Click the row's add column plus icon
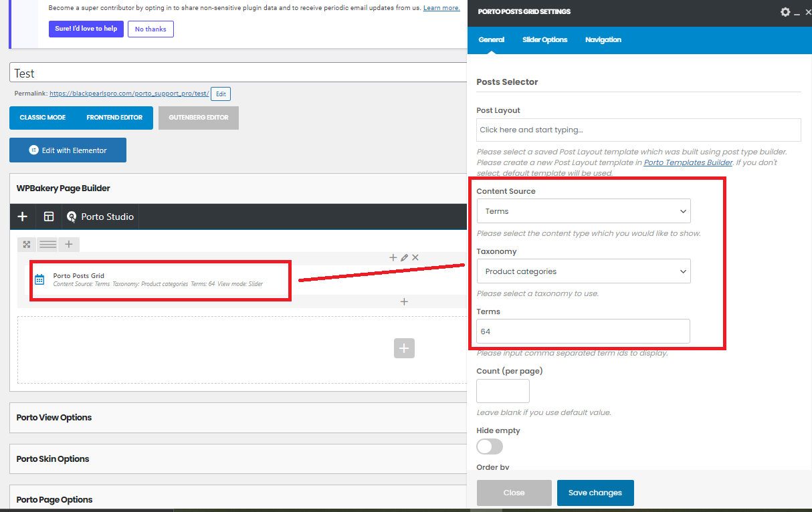Viewport: 812px width, 512px height. click(68, 245)
